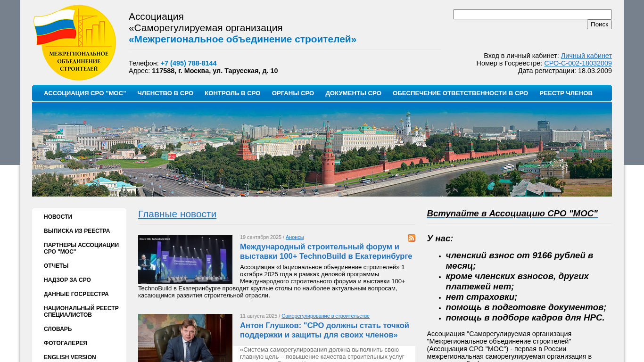This screenshot has height=362, width=644.
Task: Open the Ассоциация СРО "МОС" menu
Action: pos(85,93)
